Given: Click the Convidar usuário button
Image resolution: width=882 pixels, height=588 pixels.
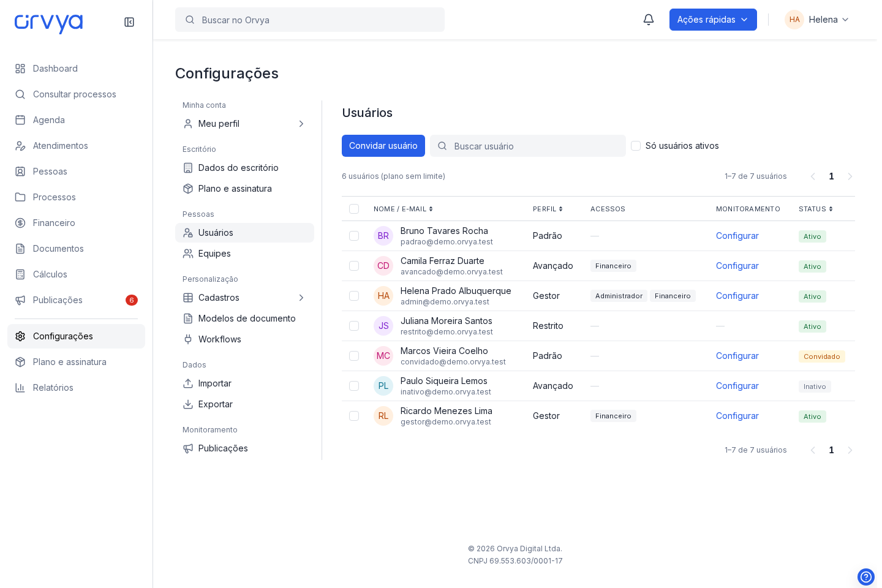Looking at the screenshot, I should (x=383, y=146).
